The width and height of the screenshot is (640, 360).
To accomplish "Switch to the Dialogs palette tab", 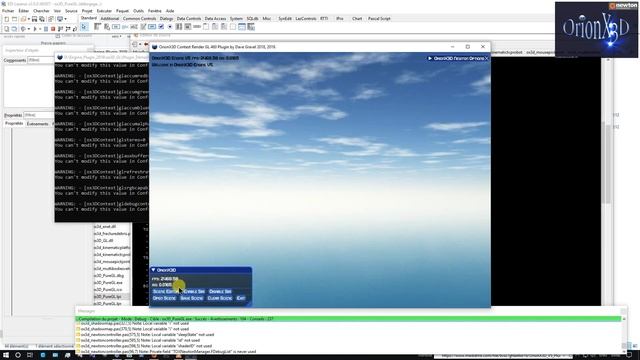I will click(166, 18).
